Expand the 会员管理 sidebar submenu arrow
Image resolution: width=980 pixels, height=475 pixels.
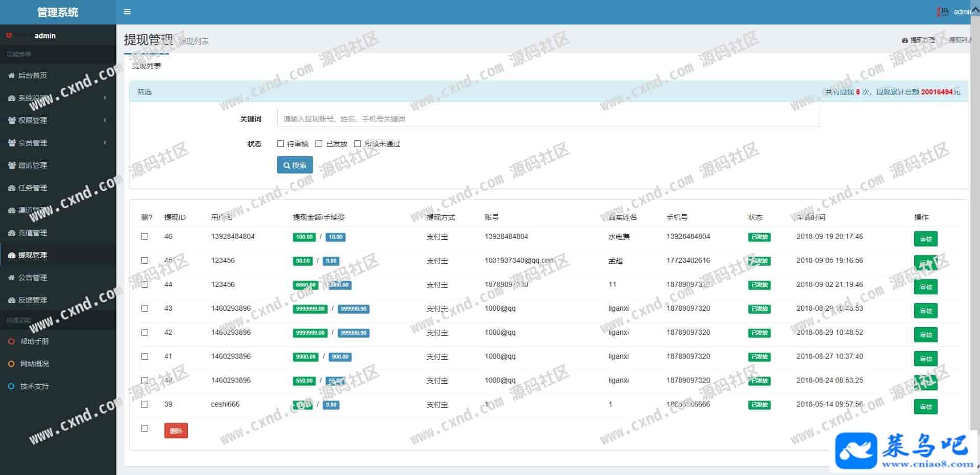coord(105,143)
